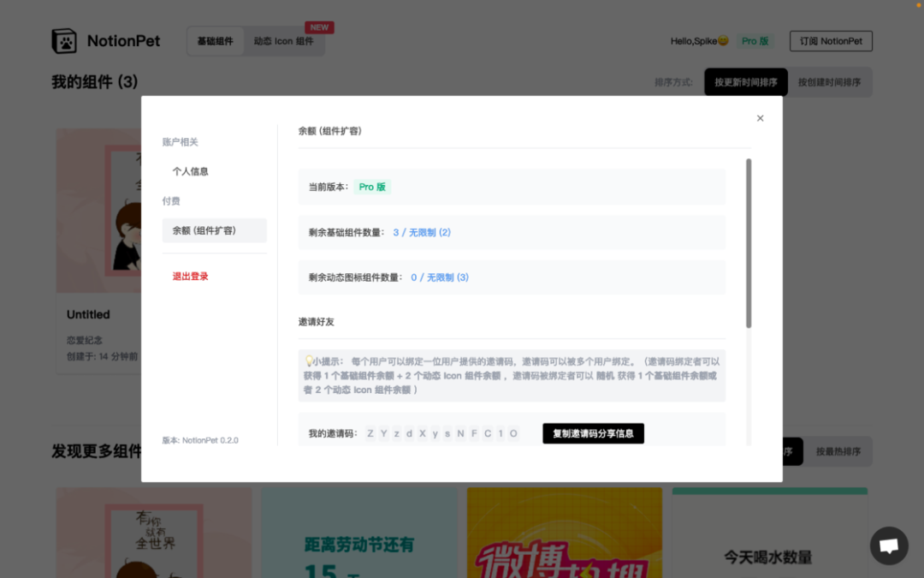Switch to 基础组件 tab
The width and height of the screenshot is (924, 578).
pos(215,41)
